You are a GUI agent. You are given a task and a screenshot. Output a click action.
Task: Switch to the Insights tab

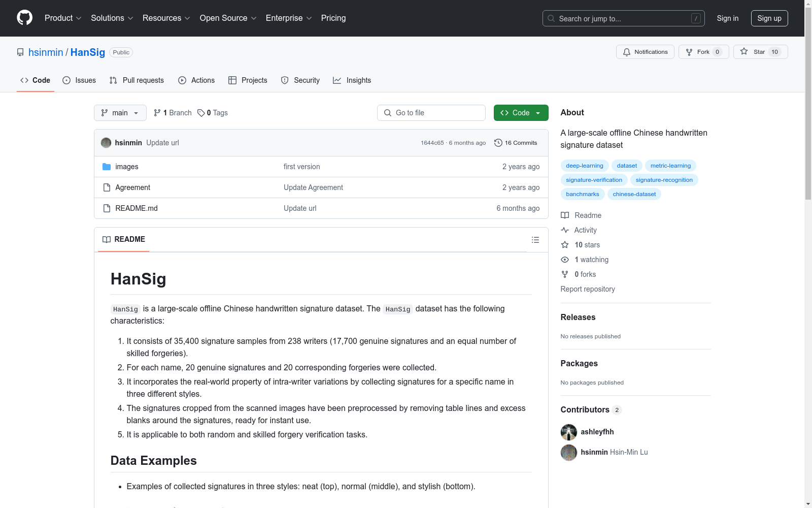(x=352, y=80)
